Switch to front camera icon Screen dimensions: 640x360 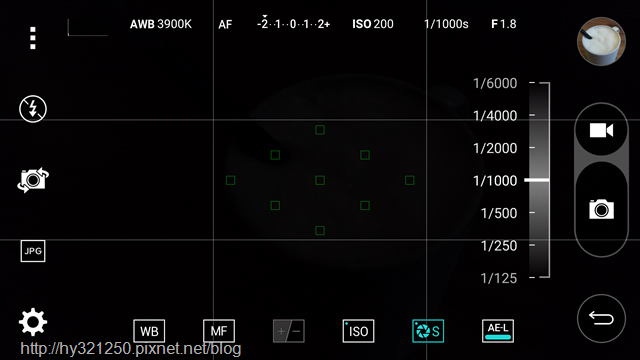pos(33,180)
